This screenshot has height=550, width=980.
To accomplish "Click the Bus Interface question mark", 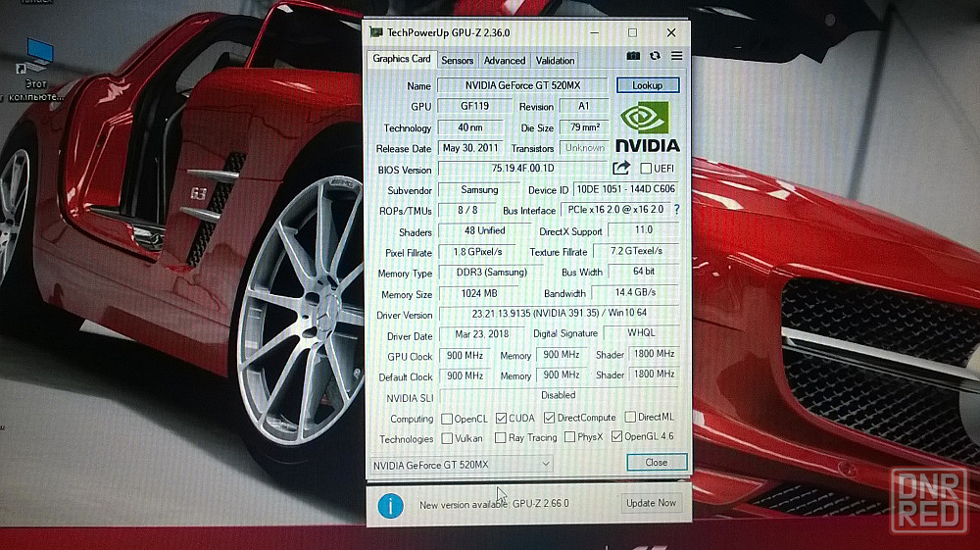I will click(677, 210).
